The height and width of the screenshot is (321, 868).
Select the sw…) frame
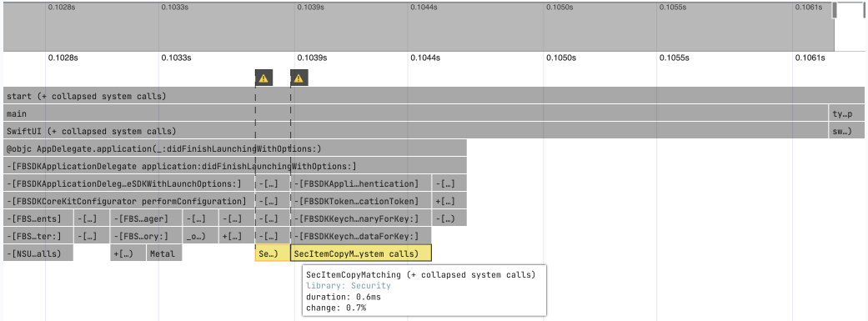[x=846, y=131]
